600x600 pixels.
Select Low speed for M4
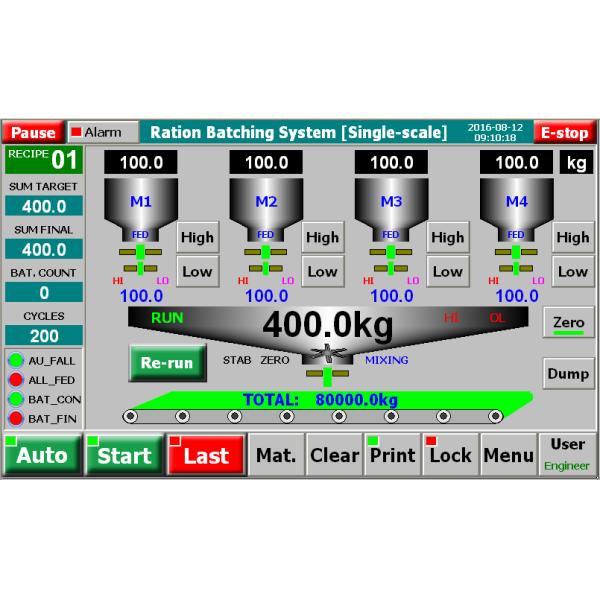pos(573,271)
